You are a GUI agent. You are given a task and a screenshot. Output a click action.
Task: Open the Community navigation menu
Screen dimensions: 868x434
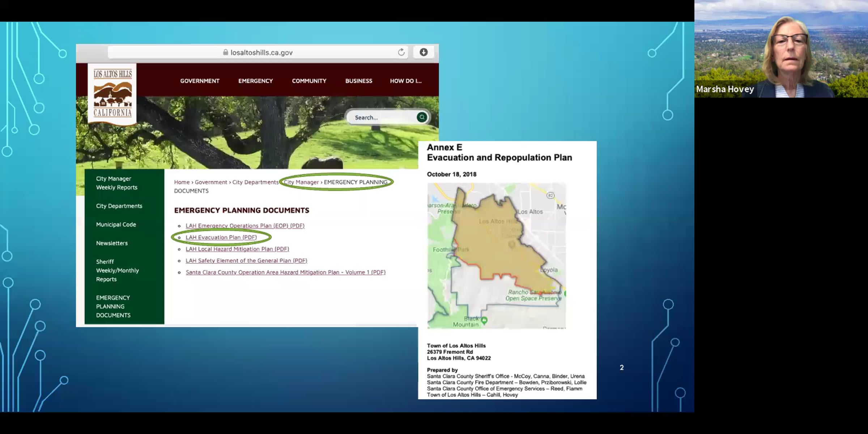309,81
